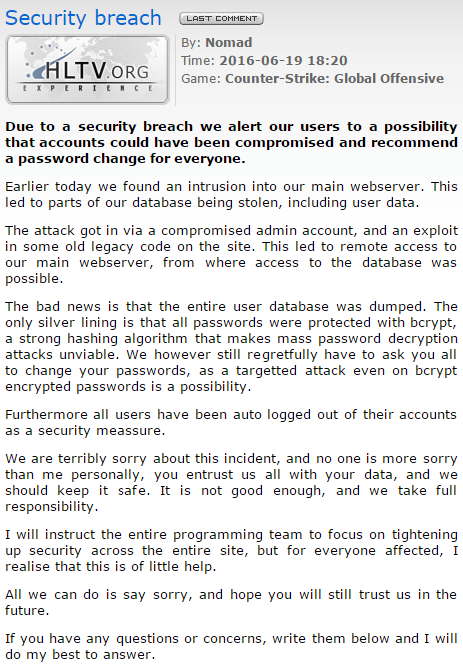Click the HLTV.org logo image
This screenshot has height=672, width=463.
(x=87, y=70)
